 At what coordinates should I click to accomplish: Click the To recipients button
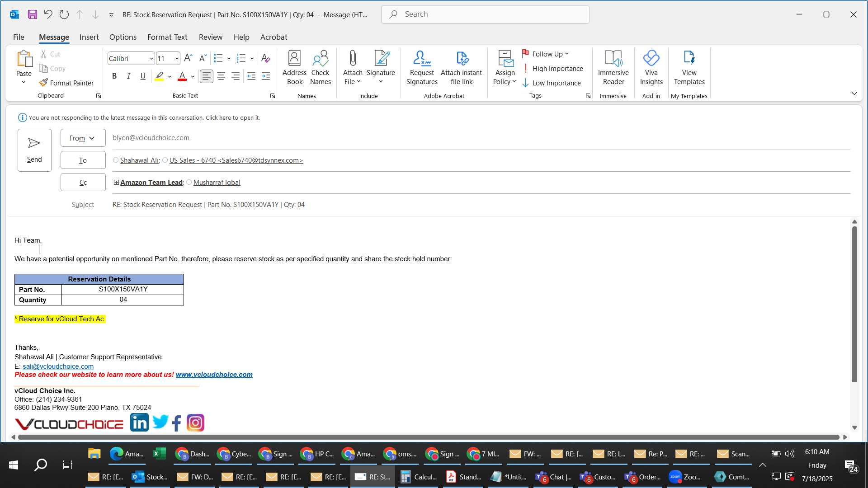coord(83,160)
